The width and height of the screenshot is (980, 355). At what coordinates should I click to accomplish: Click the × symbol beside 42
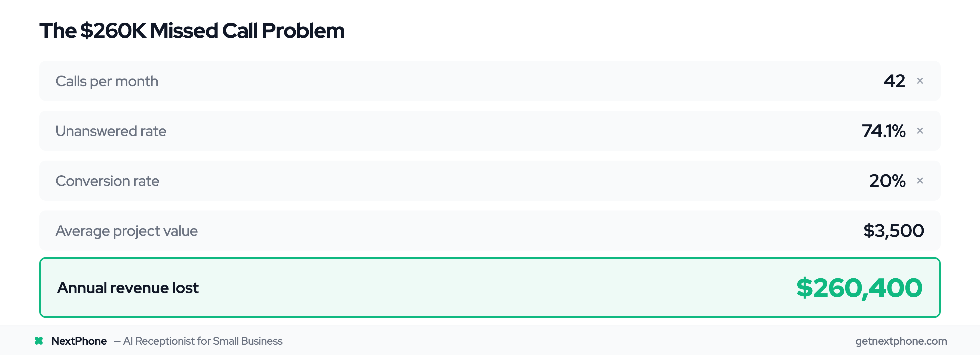point(920,81)
